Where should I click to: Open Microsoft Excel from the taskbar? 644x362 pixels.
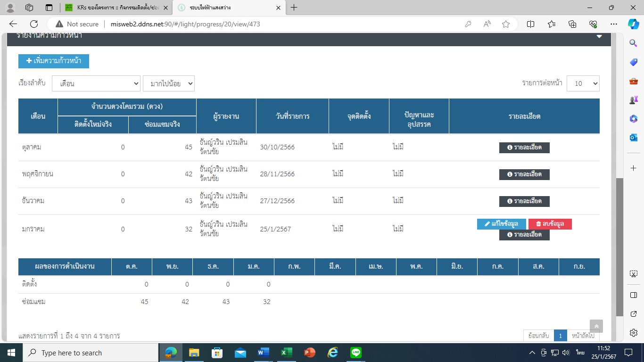[x=286, y=353]
